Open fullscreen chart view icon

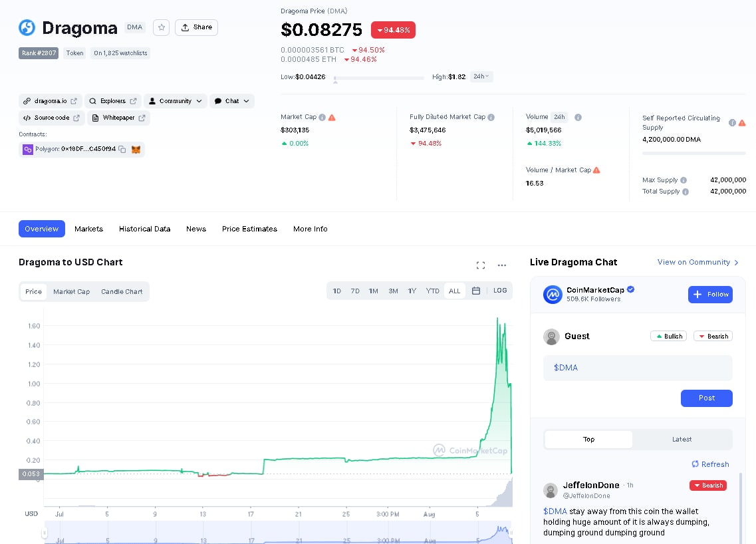tap(480, 265)
